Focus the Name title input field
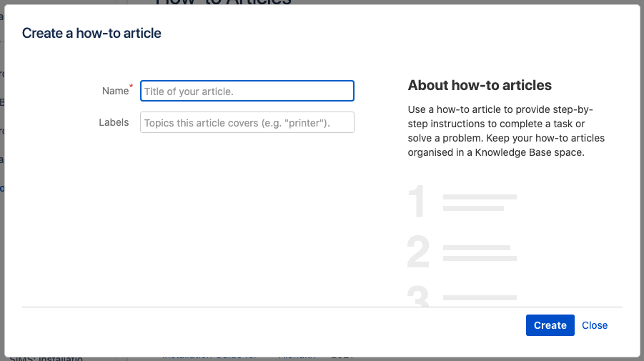This screenshot has width=644, height=361. [x=247, y=91]
